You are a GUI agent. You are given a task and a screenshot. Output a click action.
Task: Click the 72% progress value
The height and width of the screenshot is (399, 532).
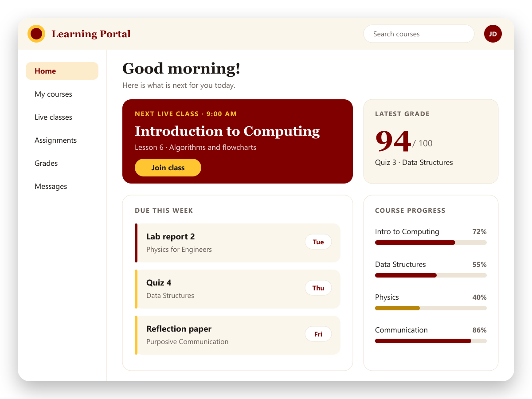tap(479, 232)
